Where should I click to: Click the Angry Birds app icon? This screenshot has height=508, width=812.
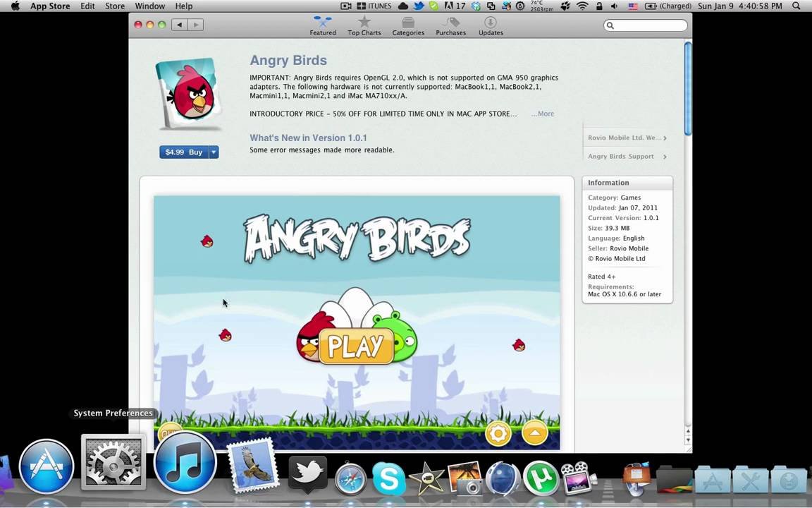[189, 94]
